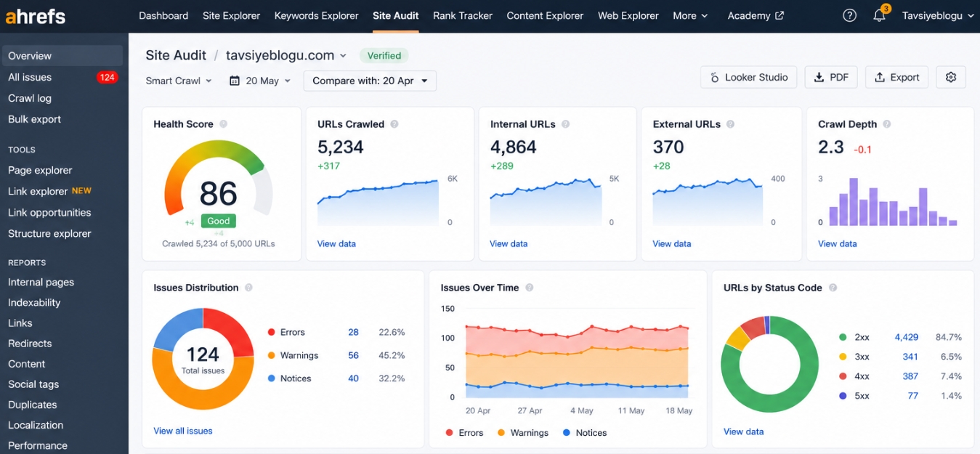
Task: Open the Web Explorer tab
Action: tap(628, 15)
